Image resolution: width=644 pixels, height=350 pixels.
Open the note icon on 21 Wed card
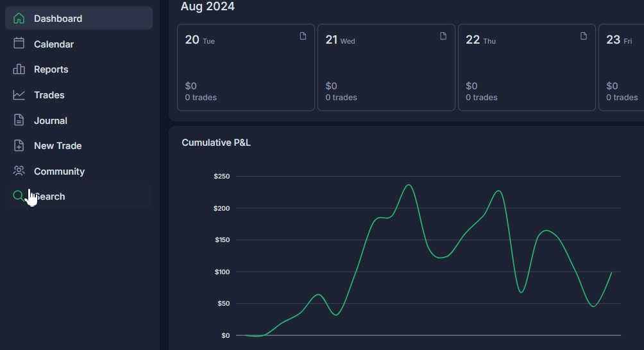[x=443, y=36]
